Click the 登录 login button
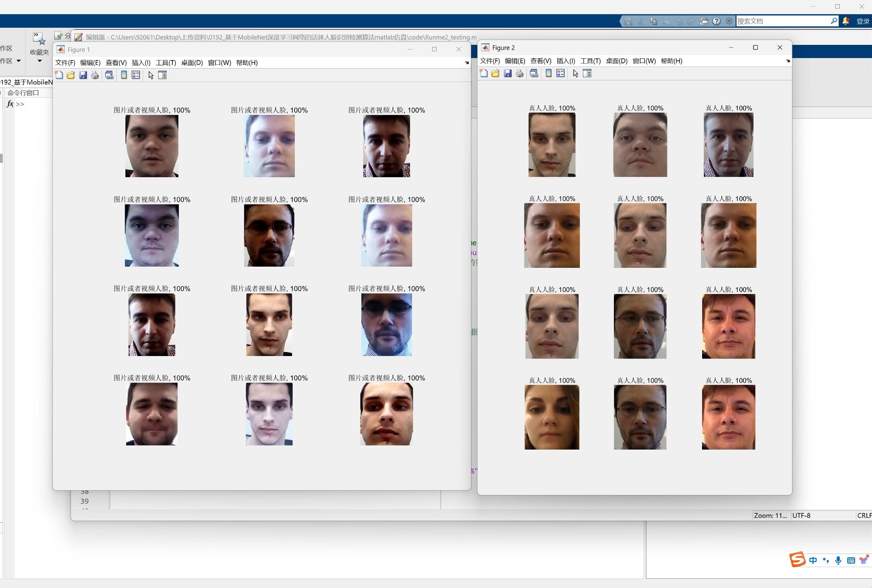 click(x=863, y=21)
